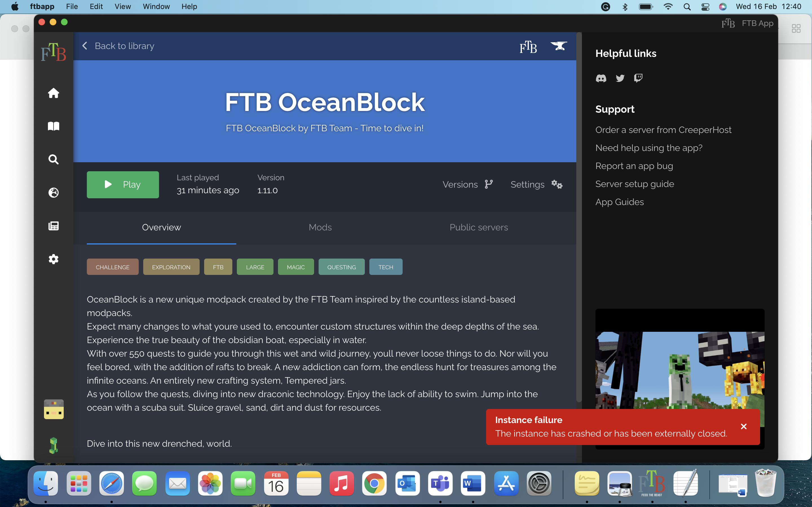Open the Report an app bug link
This screenshot has width=812, height=507.
634,166
